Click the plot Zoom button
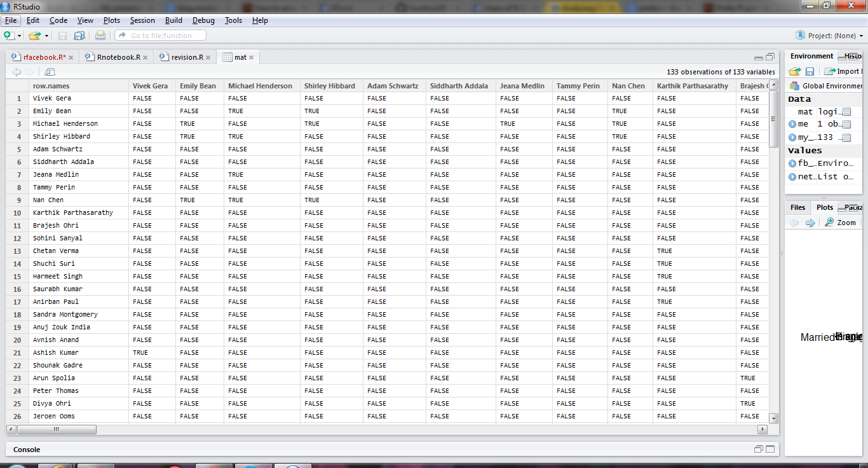 point(841,223)
